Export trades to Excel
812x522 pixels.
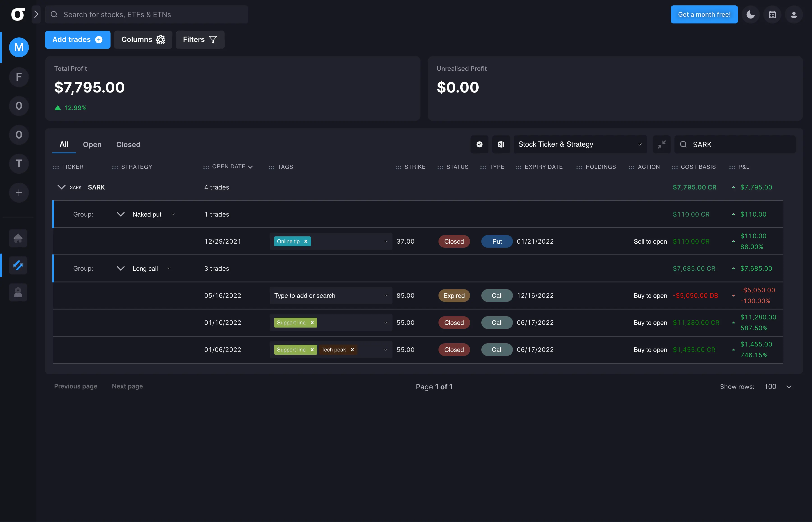pyautogui.click(x=501, y=144)
